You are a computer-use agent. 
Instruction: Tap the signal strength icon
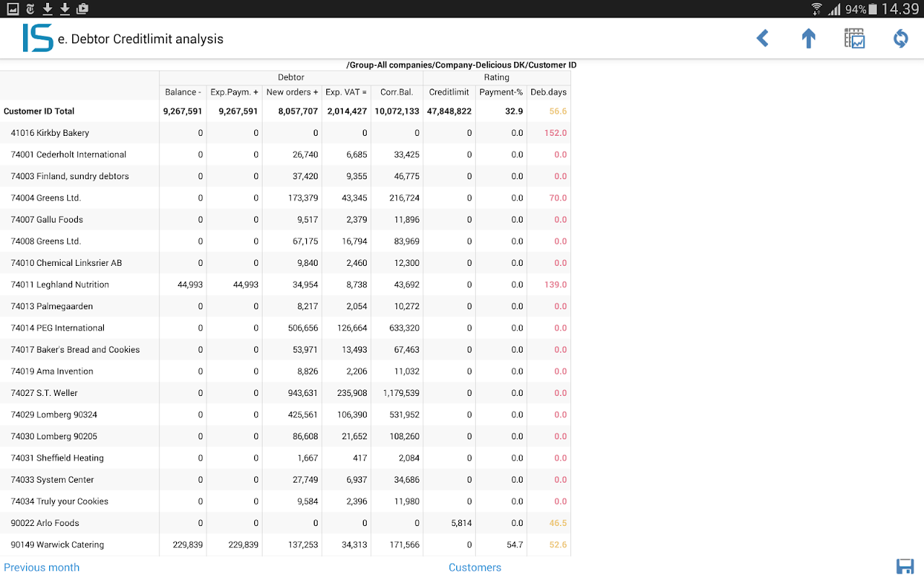pos(834,9)
